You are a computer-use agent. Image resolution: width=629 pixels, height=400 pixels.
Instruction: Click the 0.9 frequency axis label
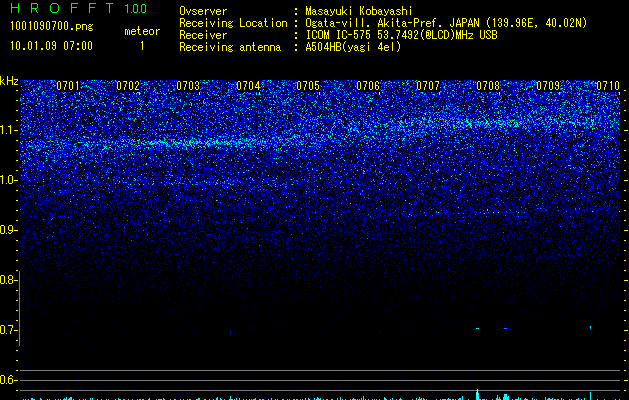(x=8, y=230)
